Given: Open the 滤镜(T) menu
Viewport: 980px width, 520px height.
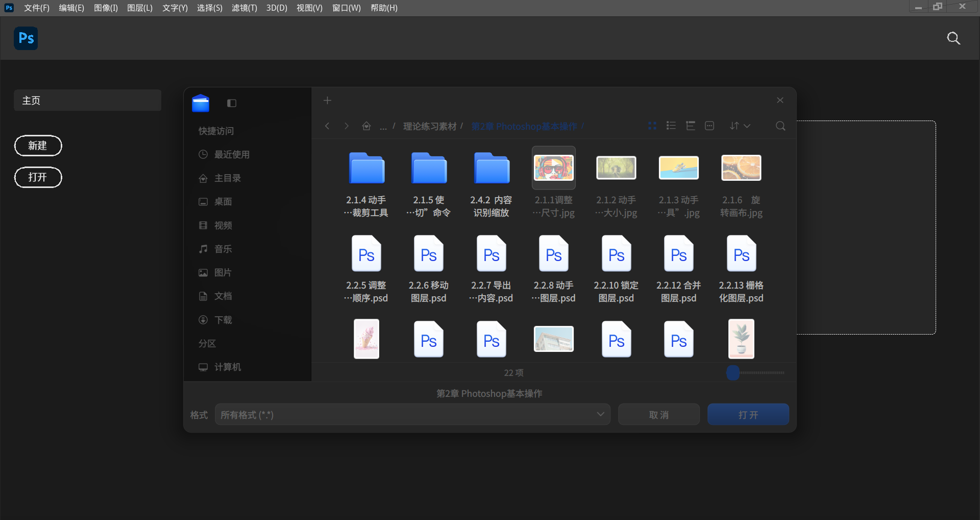Looking at the screenshot, I should (x=244, y=8).
